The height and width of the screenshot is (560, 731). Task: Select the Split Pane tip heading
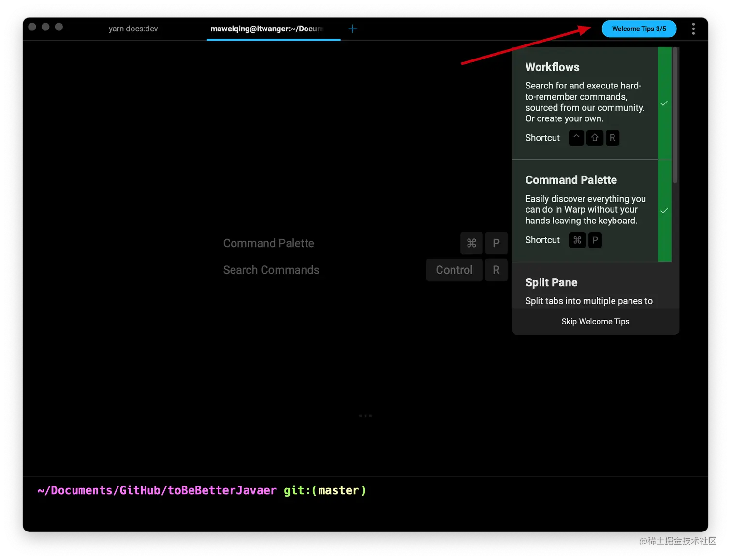coord(551,282)
